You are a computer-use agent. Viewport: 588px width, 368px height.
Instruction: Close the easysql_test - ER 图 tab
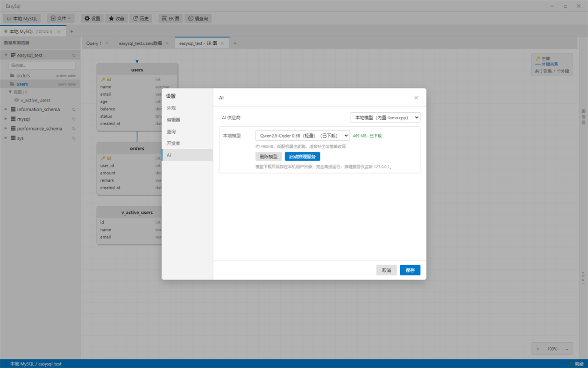click(222, 43)
